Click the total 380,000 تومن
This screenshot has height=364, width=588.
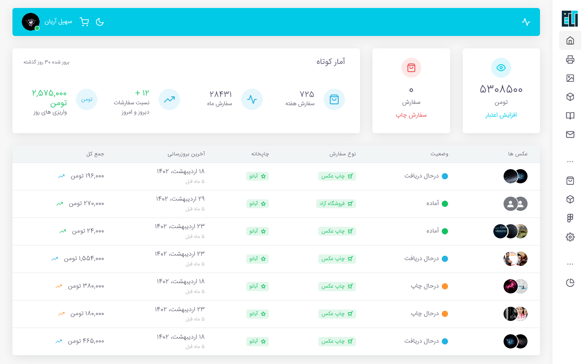click(x=86, y=286)
